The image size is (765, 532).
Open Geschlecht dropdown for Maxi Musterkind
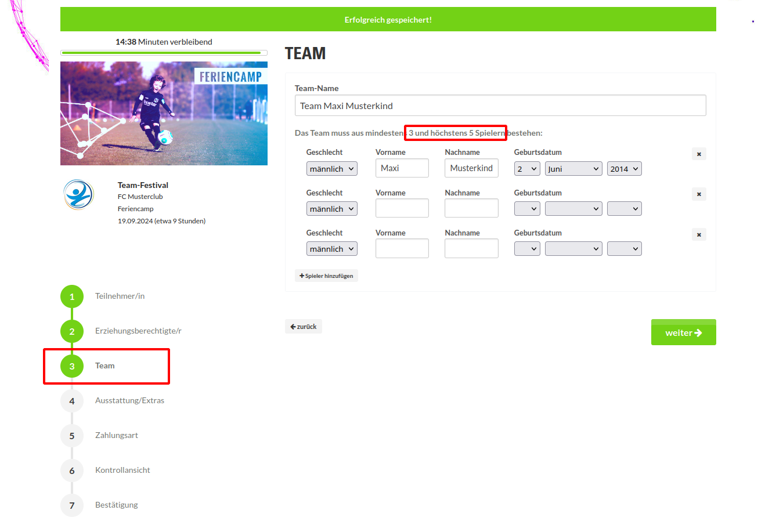[332, 169]
